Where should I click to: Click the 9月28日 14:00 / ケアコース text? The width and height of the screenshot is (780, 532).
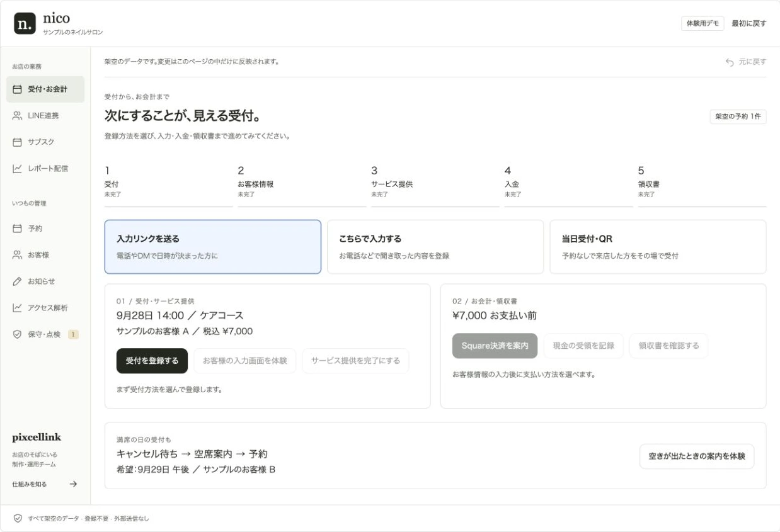click(180, 315)
